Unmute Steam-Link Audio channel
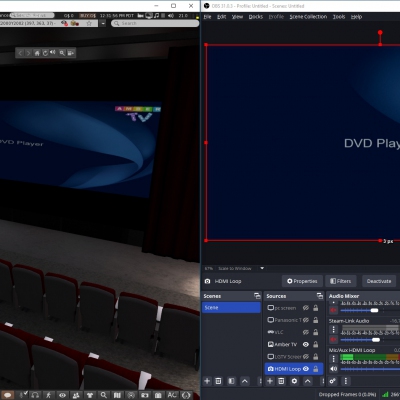400x400 pixels. [x=333, y=340]
